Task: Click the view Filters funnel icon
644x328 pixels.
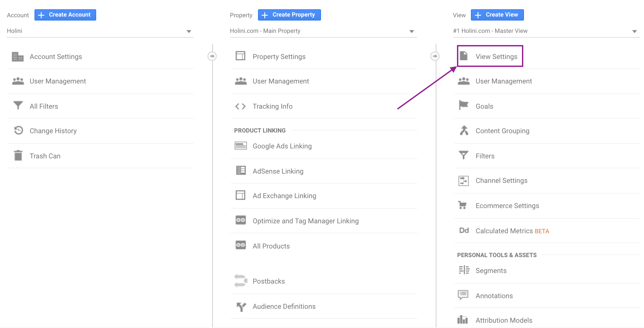Action: pos(464,155)
